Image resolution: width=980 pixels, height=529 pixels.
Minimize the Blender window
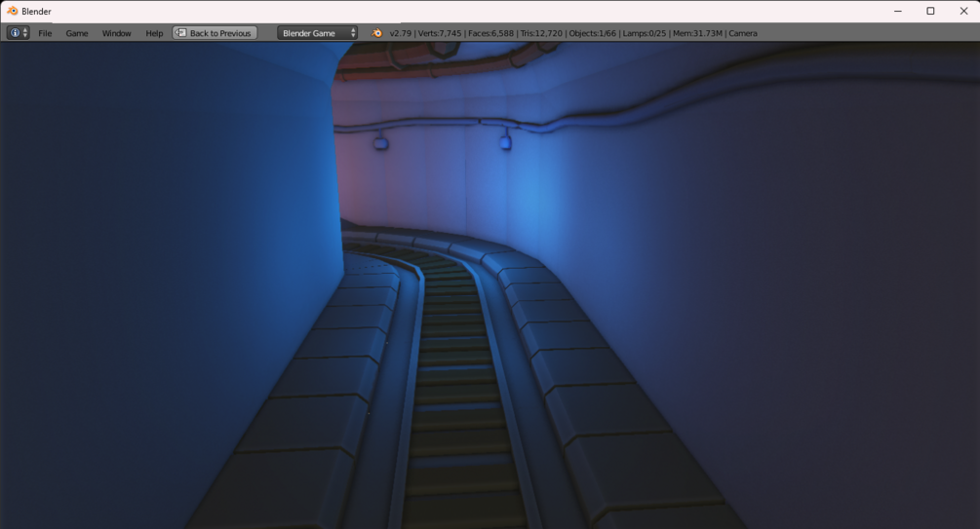click(898, 12)
